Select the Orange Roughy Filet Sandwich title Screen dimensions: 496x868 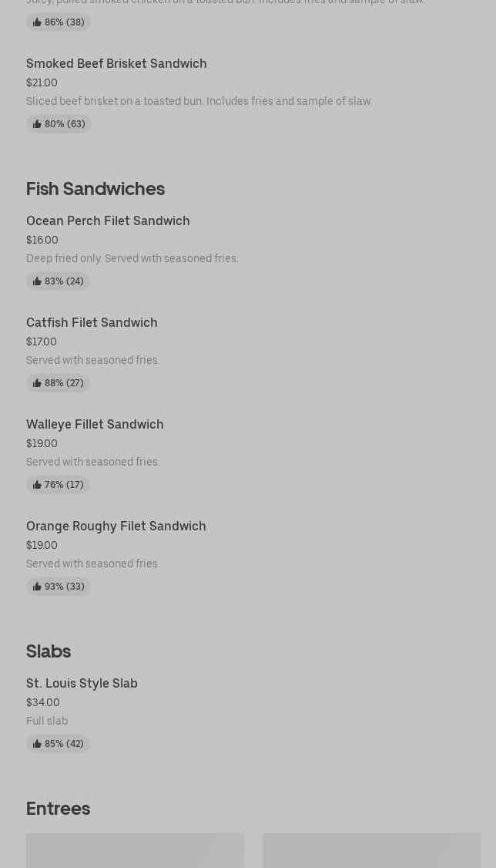pos(116,526)
